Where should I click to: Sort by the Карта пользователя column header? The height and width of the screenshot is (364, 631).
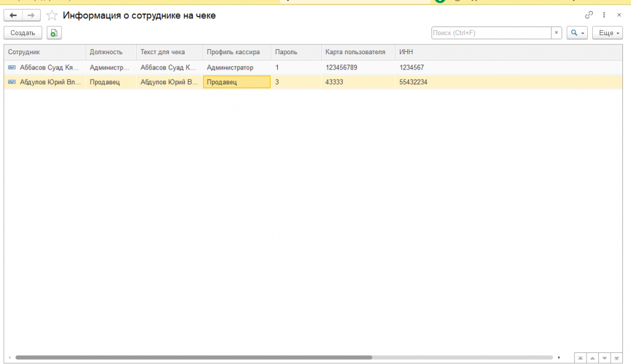(x=358, y=52)
